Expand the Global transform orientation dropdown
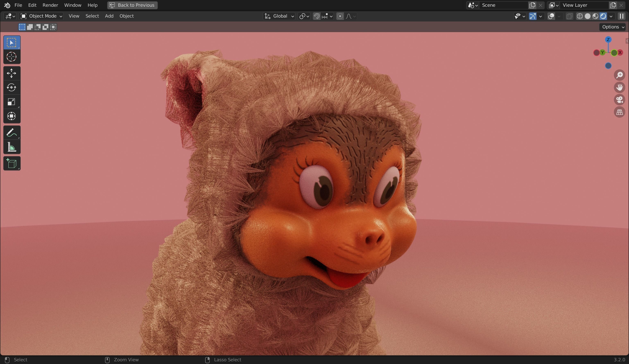This screenshot has height=364, width=629. (x=279, y=16)
